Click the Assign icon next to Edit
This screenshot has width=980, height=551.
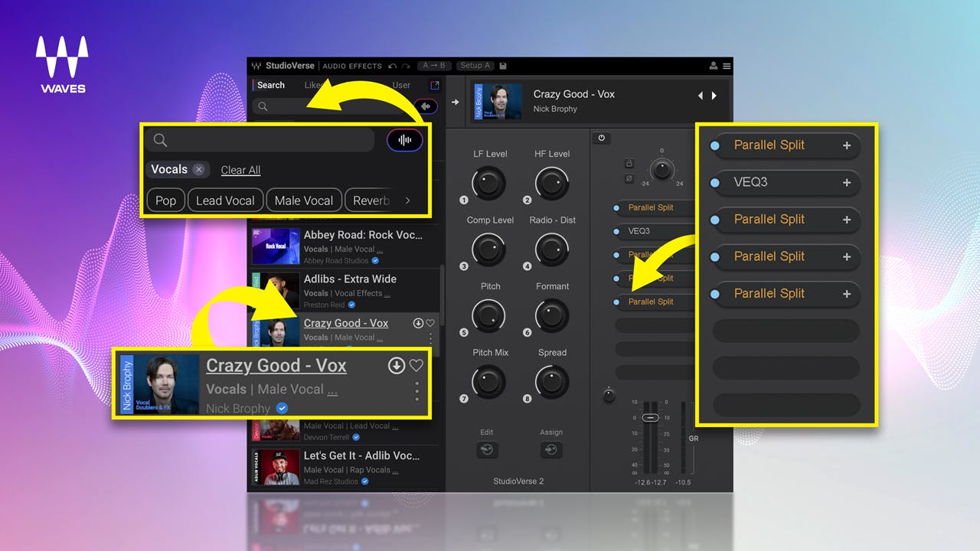[x=551, y=451]
